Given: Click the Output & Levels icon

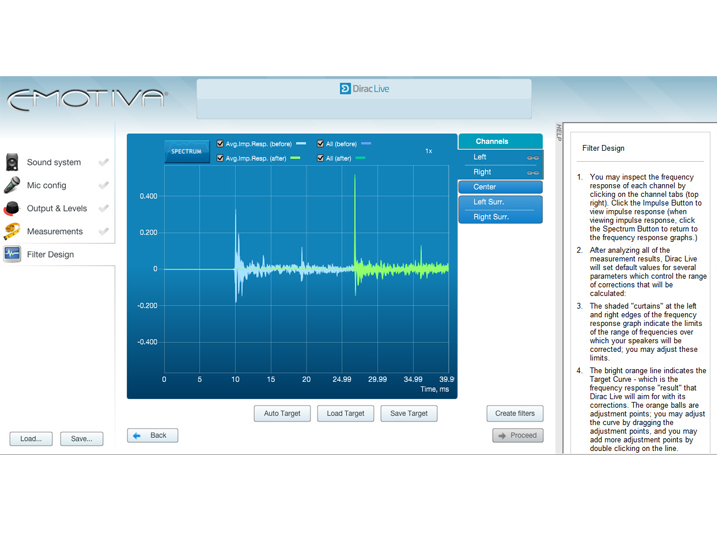Looking at the screenshot, I should pos(12,208).
